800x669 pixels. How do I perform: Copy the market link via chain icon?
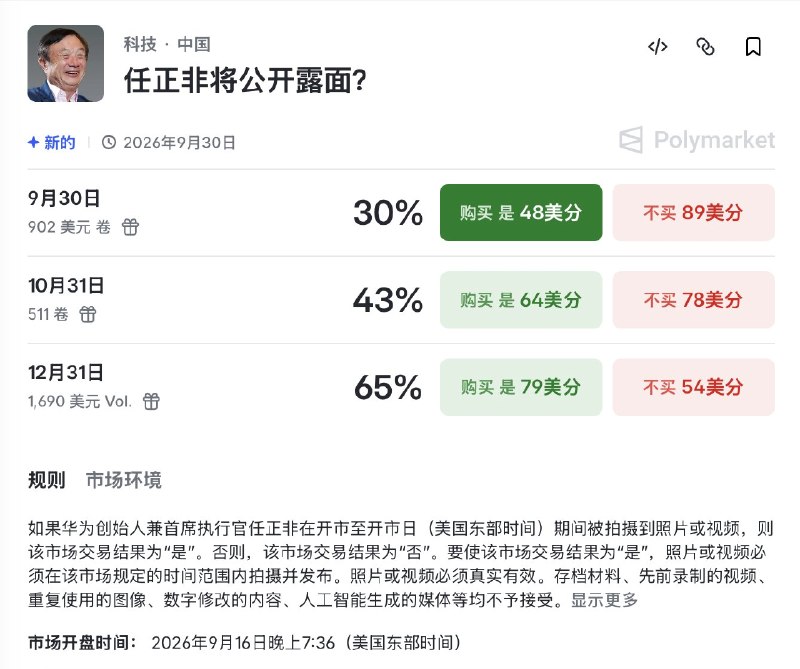(706, 47)
